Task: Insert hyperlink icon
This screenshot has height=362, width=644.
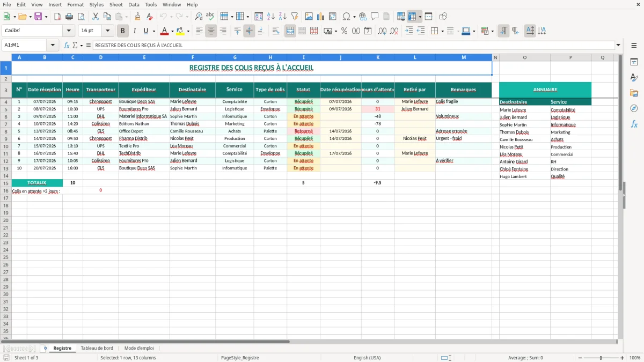Action: click(363, 17)
